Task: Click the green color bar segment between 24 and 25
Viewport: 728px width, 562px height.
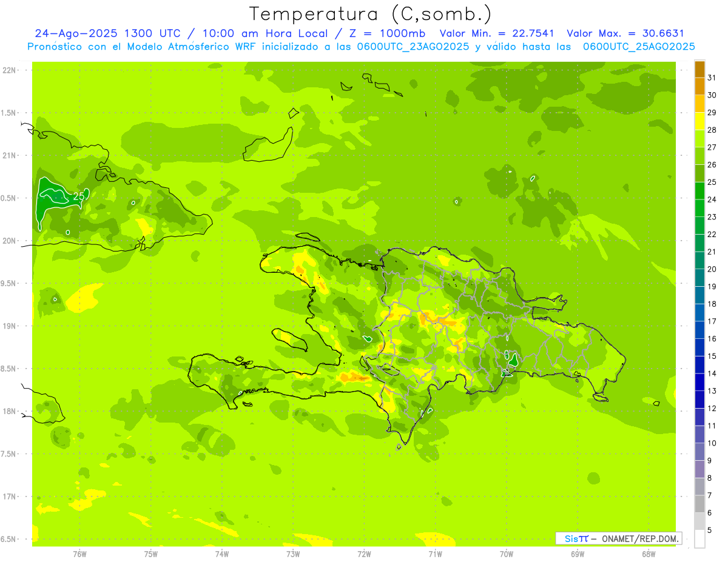Action: pos(699,190)
